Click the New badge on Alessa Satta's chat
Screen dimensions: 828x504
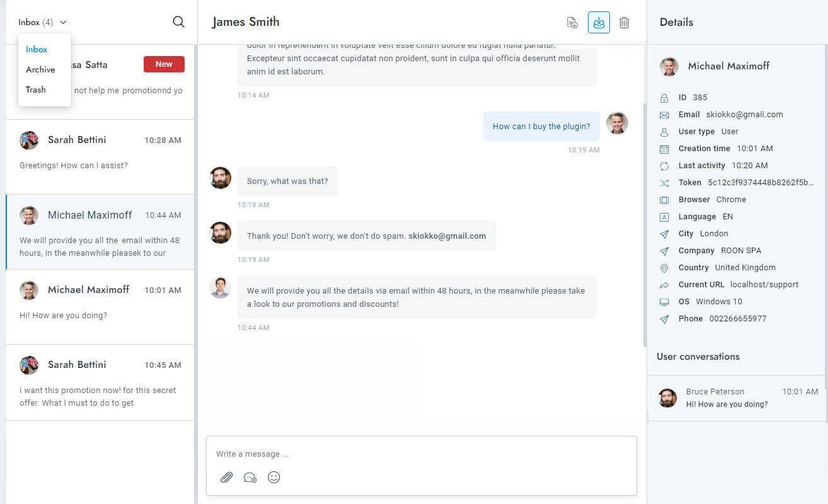point(164,64)
